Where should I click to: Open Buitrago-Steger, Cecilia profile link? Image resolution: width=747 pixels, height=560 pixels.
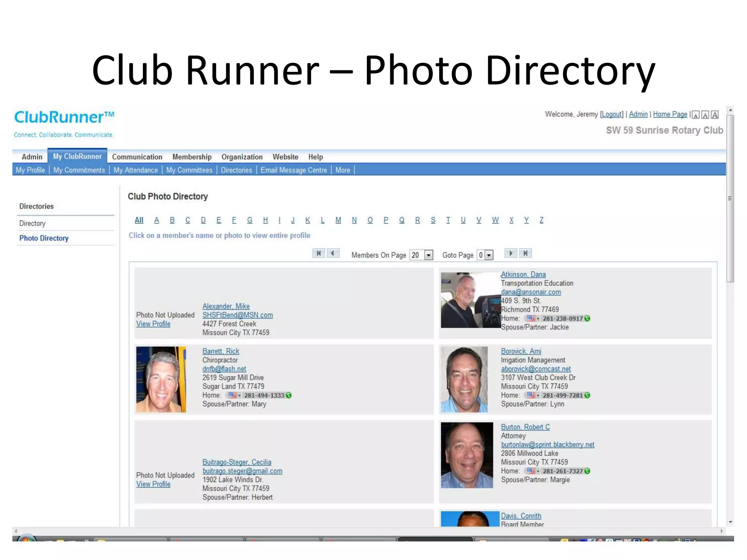237,462
